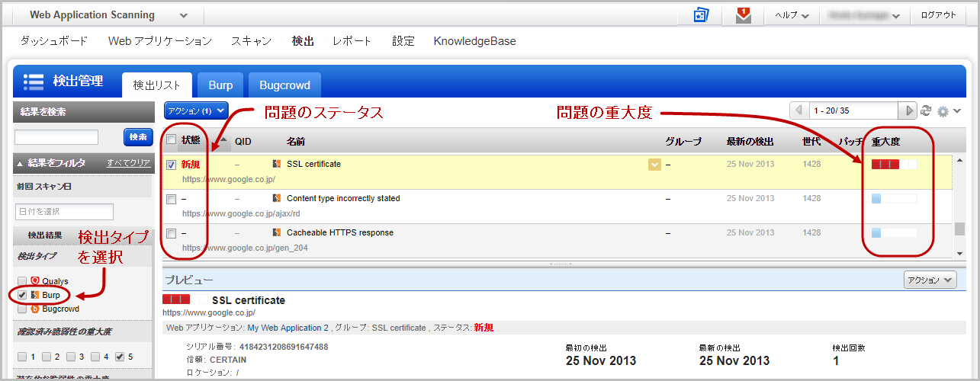
Task: Click the QID column header
Action: point(243,141)
